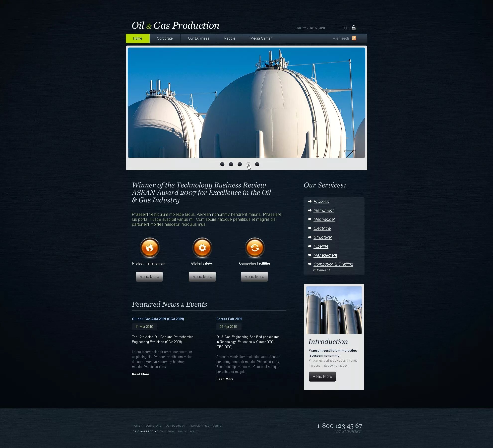Open the Instrument service link
The image size is (493, 448).
323,211
